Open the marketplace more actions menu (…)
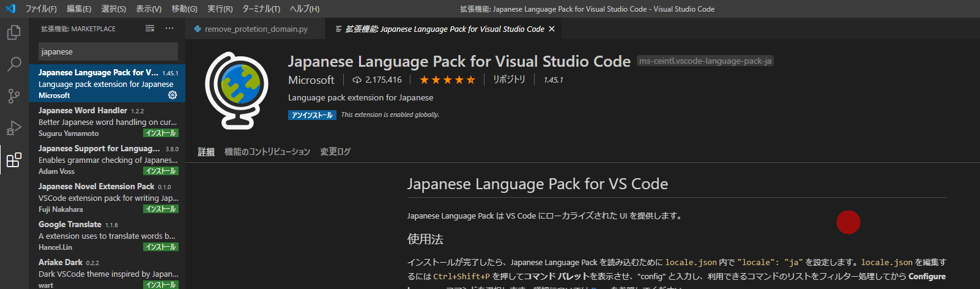The width and height of the screenshot is (980, 289). tap(169, 29)
